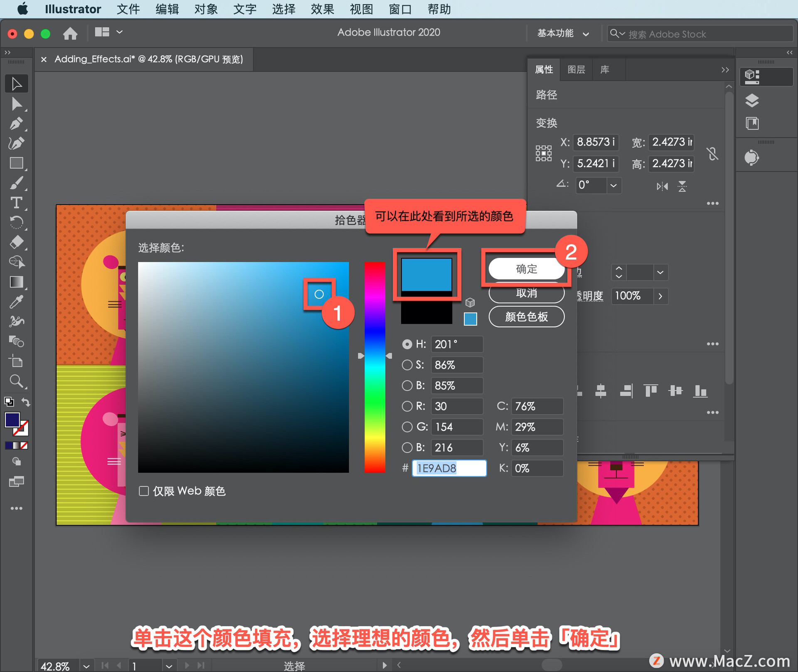Open the 效果 menu
Image resolution: width=798 pixels, height=672 pixels.
[322, 9]
